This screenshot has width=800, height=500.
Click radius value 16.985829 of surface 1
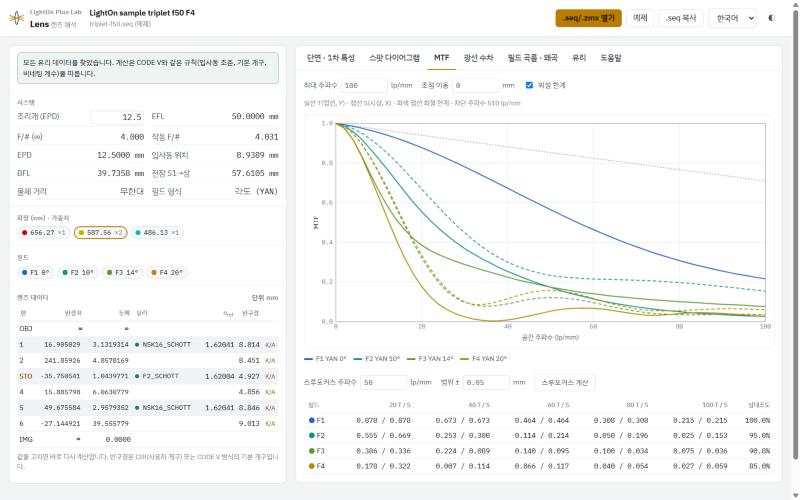(62, 345)
